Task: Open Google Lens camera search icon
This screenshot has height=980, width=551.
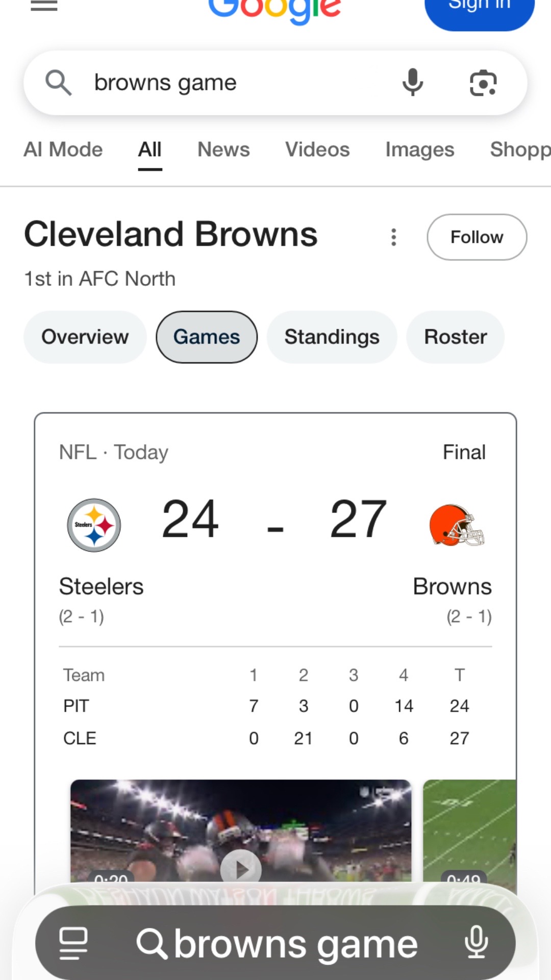Action: [483, 83]
